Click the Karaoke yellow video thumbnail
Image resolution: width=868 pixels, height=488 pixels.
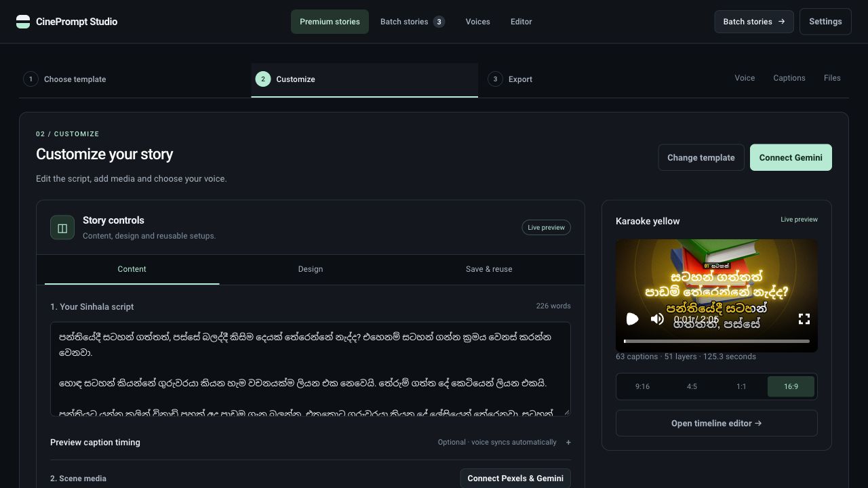pos(717,296)
